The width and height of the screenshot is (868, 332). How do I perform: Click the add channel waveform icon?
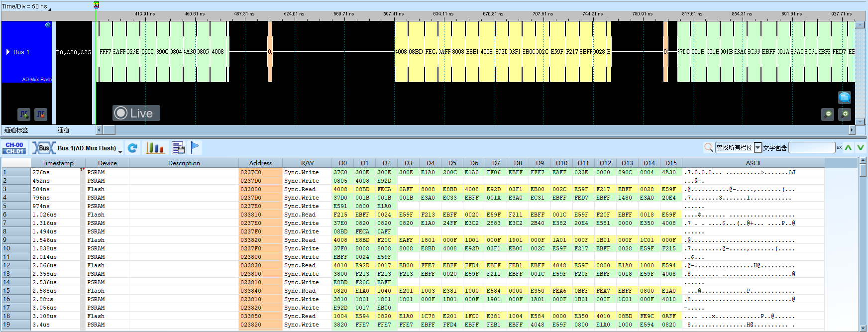(24, 114)
